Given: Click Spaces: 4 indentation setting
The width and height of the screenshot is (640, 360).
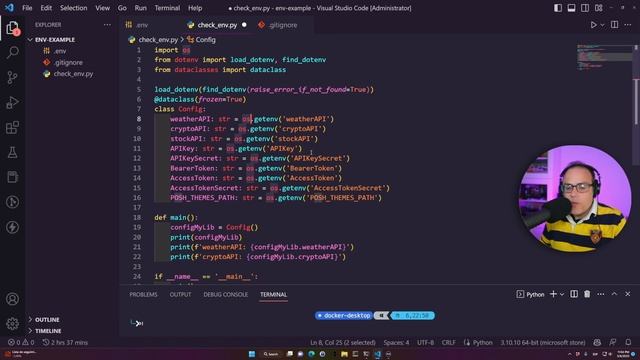Looking at the screenshot, I should point(396,342).
